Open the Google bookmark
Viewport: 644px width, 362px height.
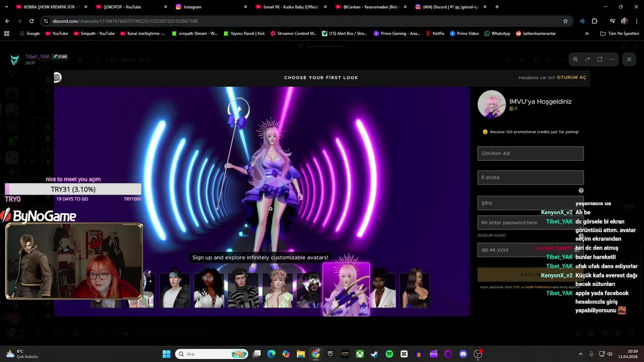(30, 33)
